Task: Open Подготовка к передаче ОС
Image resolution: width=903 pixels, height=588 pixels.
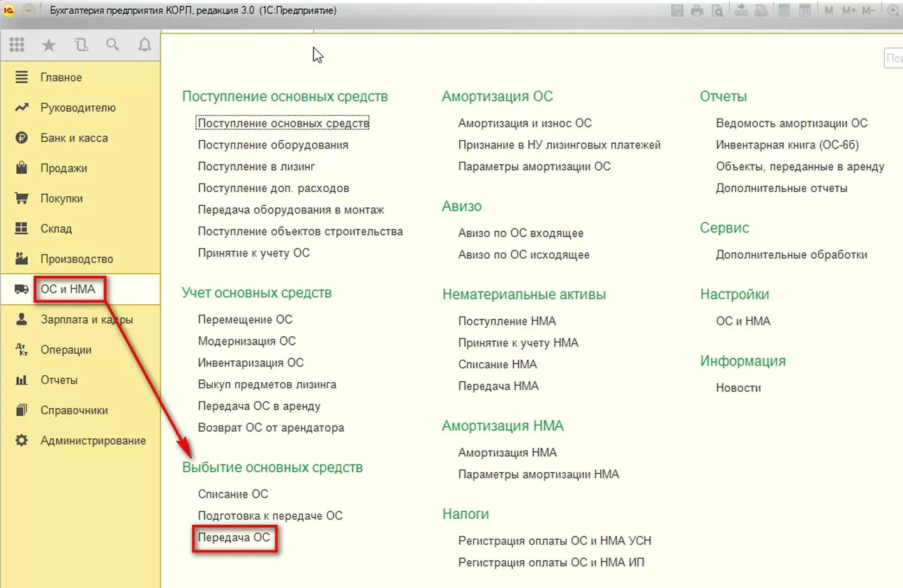Action: click(270, 515)
